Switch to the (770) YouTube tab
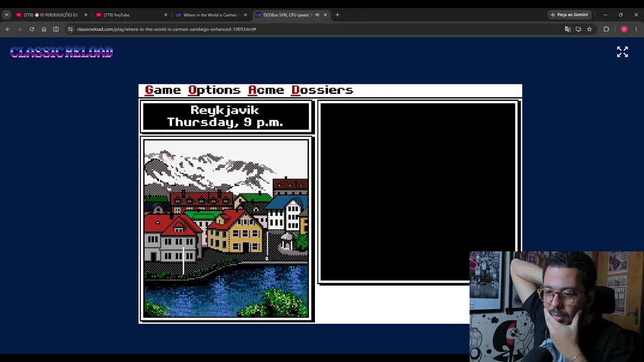This screenshot has height=362, width=644. coord(130,15)
